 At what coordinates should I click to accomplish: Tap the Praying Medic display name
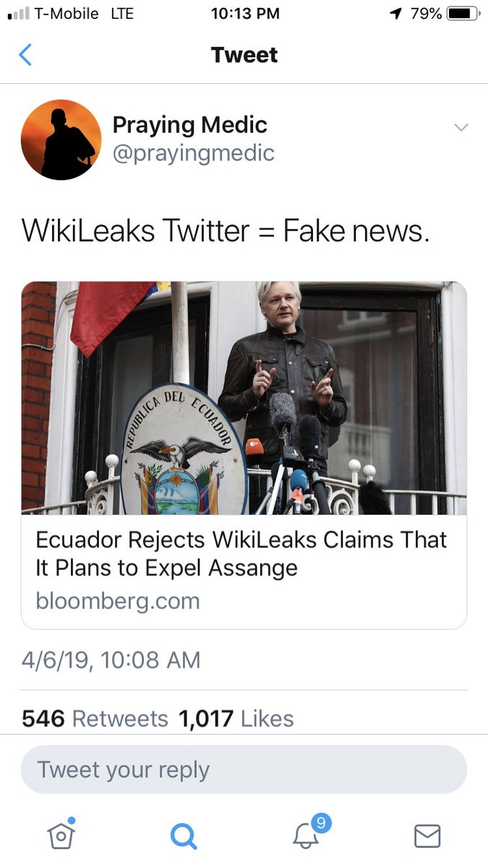[189, 125]
